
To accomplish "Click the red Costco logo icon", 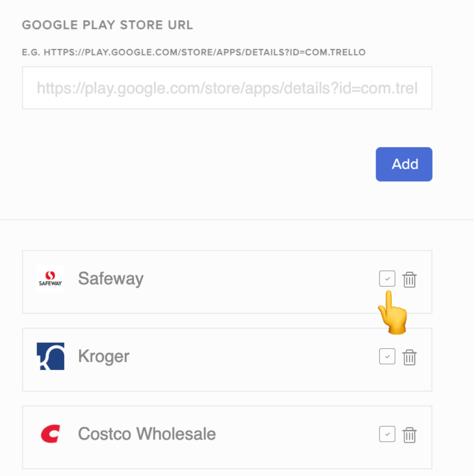I will pyautogui.click(x=50, y=434).
